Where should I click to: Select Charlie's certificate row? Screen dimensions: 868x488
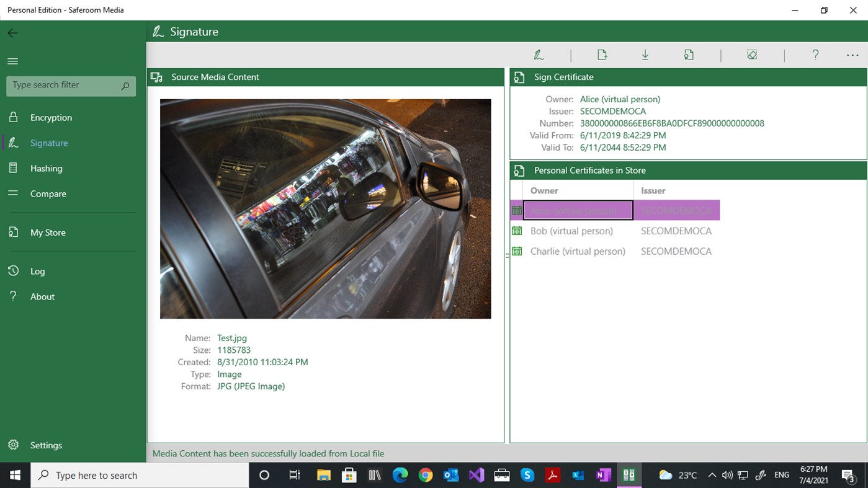[x=578, y=251]
